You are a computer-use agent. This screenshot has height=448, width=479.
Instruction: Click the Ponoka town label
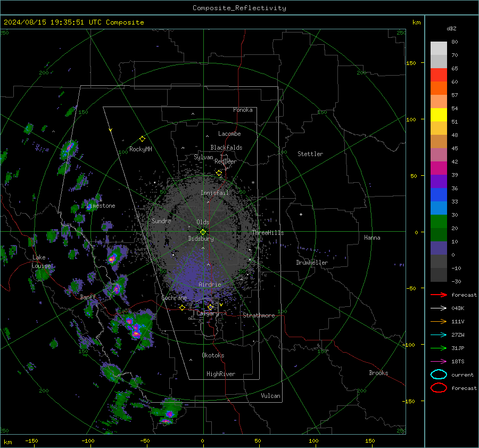point(243,110)
